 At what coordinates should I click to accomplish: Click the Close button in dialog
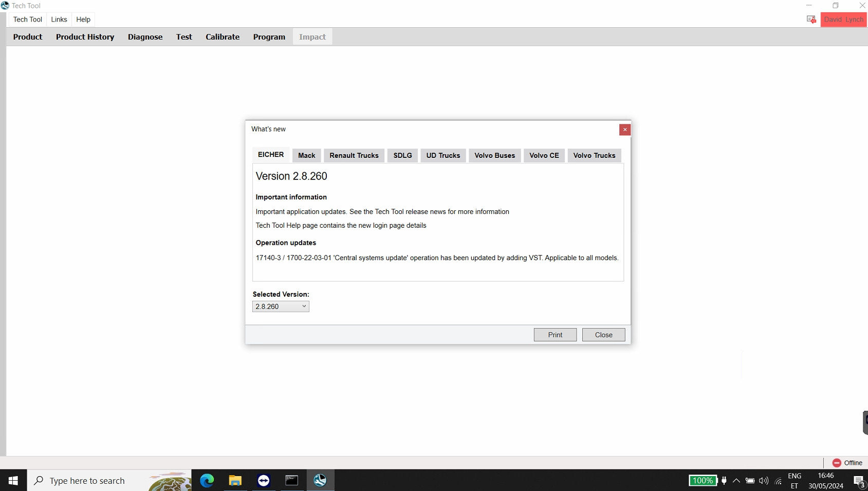604,335
